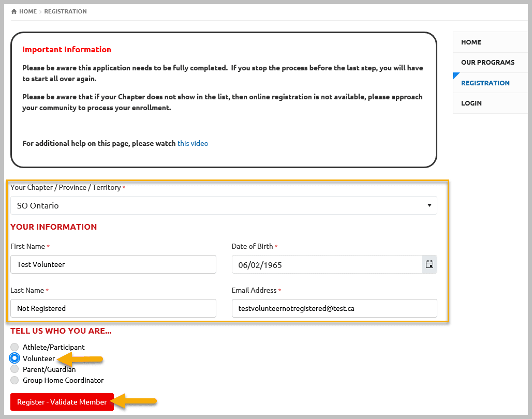Click the home icon in breadcrumb
Viewport: 532px width, 419px height.
point(14,11)
